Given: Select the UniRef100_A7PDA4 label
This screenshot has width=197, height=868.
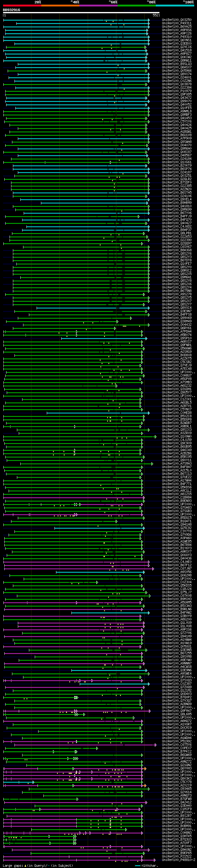Looking at the screenshot, I should tap(177, 332).
